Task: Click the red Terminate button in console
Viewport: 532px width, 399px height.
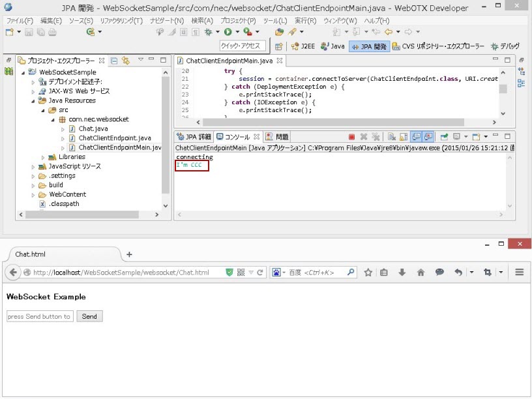Action: click(x=351, y=137)
